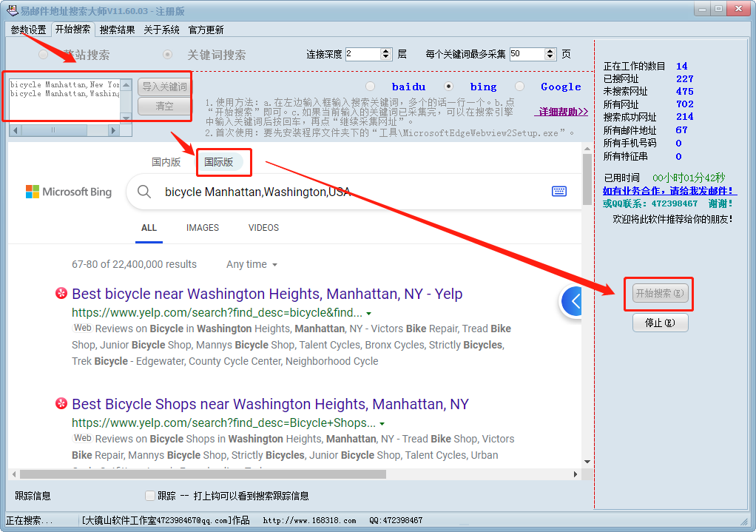Decrease 每个关键词最多采集 pages with down arrow

pos(550,57)
